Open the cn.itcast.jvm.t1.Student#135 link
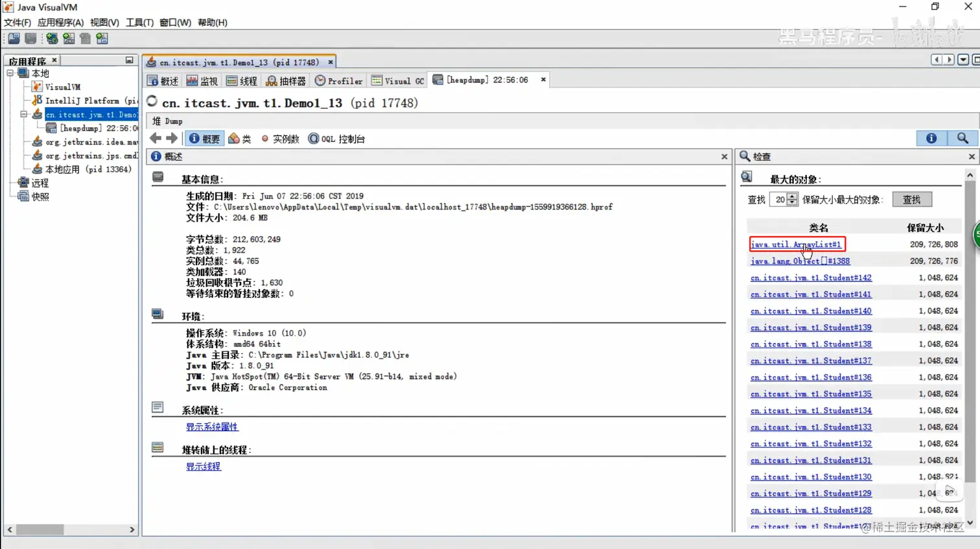 coord(811,394)
